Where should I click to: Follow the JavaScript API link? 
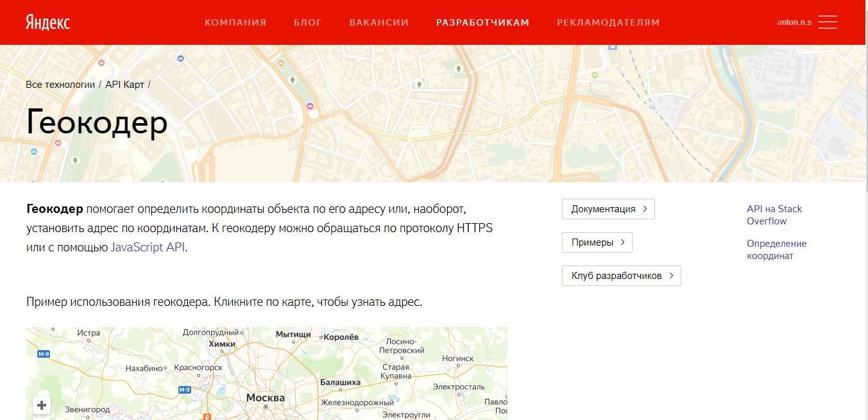tap(148, 247)
